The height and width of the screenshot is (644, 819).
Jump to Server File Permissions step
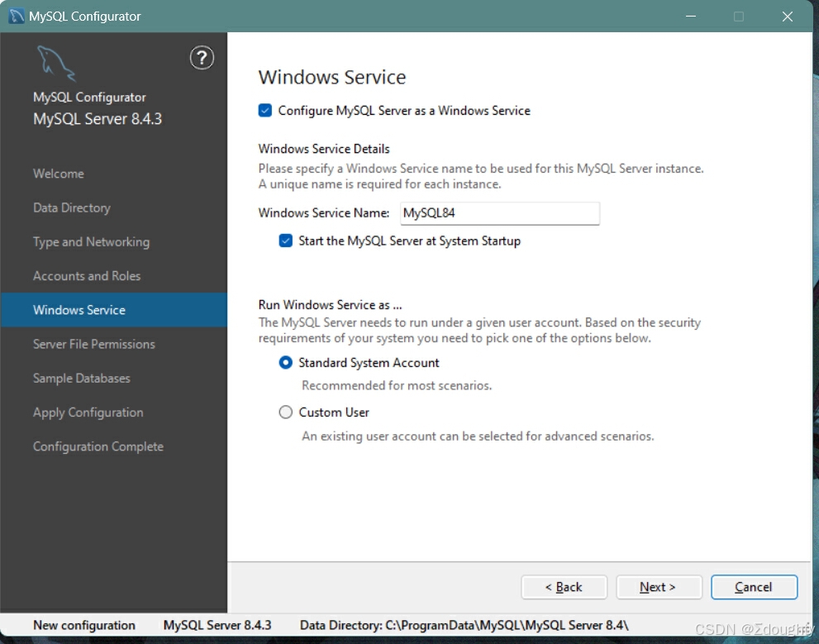pos(94,344)
